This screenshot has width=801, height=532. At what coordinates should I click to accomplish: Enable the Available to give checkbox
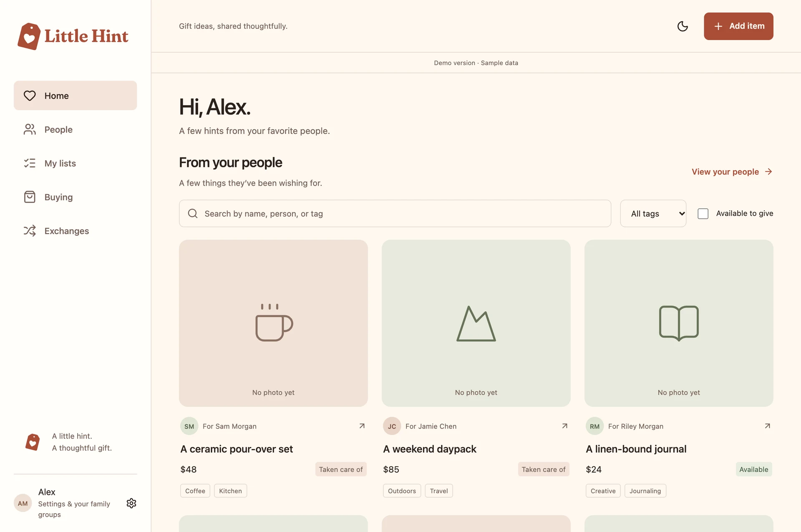[x=703, y=214]
